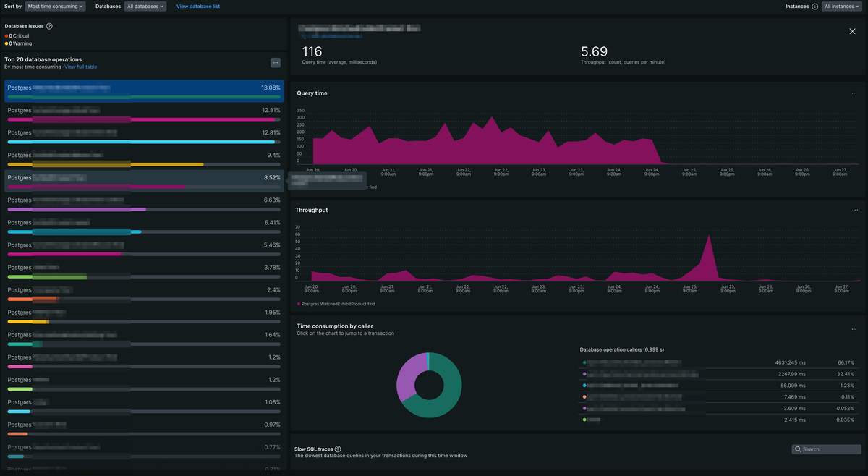This screenshot has height=476, width=868.
Task: Click the Instances info icon
Action: (x=815, y=7)
